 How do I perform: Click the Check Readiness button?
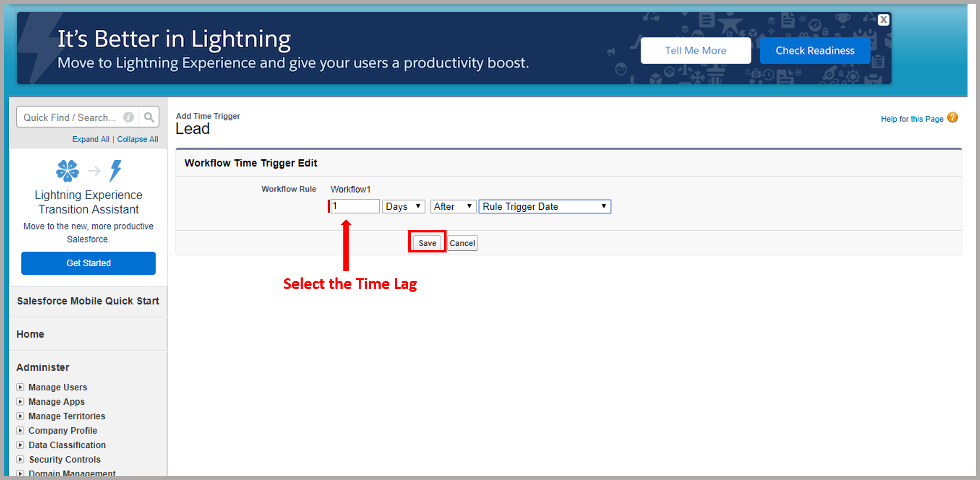tap(815, 50)
